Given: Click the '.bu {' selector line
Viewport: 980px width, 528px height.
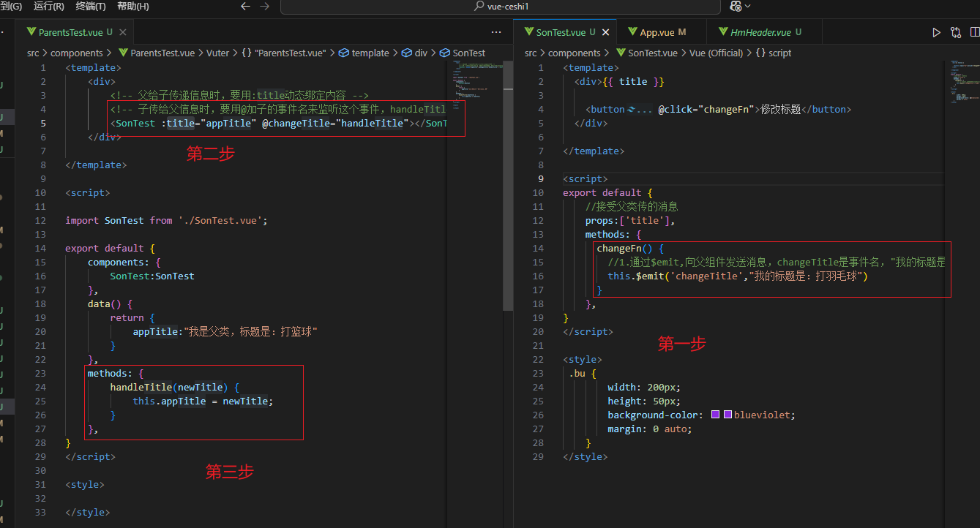Looking at the screenshot, I should [x=583, y=373].
